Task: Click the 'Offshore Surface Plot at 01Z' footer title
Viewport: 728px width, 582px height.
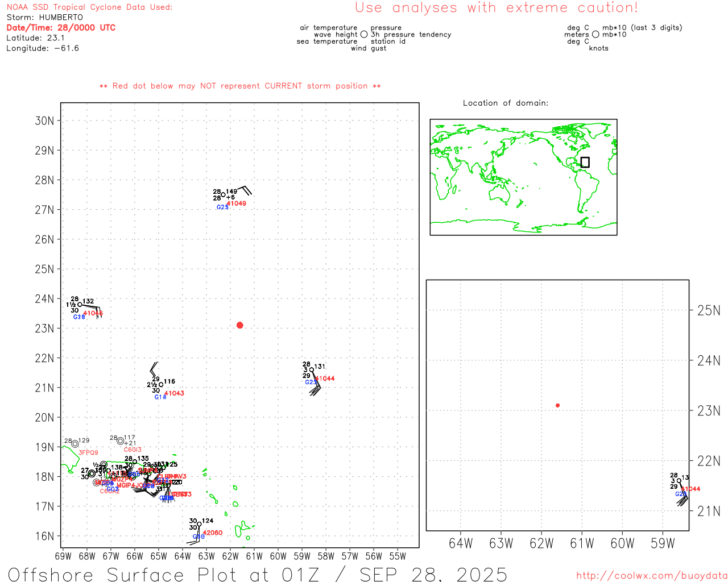Action: 164,574
